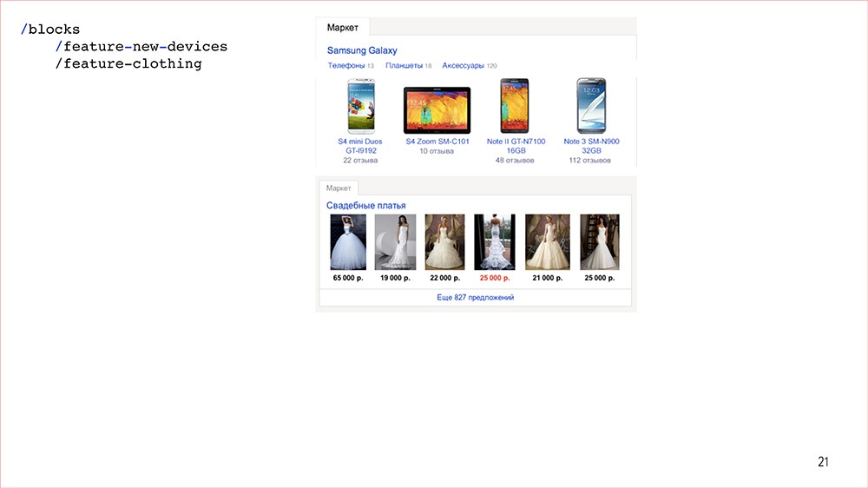
Task: Open the S4 Zoom SM-C101 link
Action: [x=437, y=142]
